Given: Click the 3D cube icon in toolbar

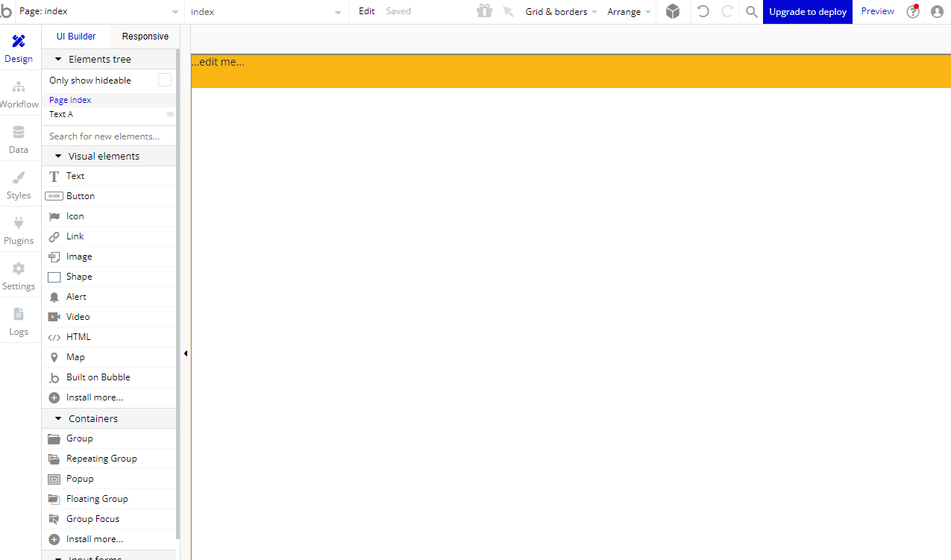Looking at the screenshot, I should pos(673,12).
